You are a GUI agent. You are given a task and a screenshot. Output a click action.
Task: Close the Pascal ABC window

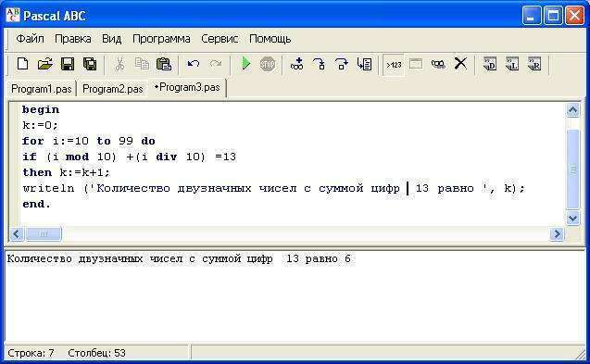[x=575, y=16]
